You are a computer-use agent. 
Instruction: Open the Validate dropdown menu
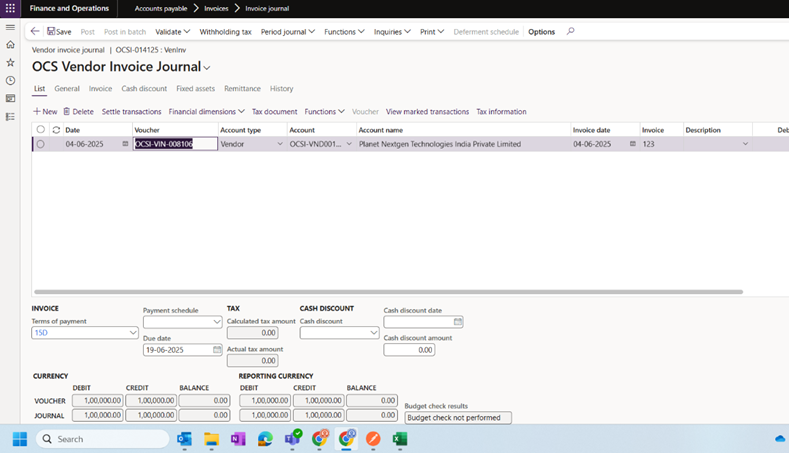(x=173, y=31)
